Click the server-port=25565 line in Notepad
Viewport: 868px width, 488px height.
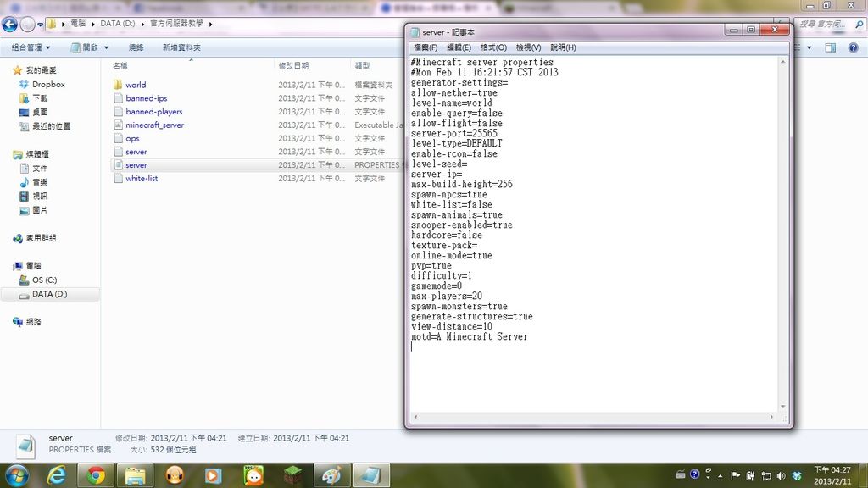[454, 133]
